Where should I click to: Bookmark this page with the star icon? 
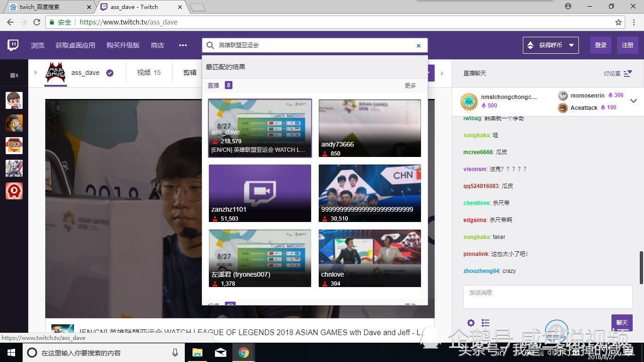(619, 22)
